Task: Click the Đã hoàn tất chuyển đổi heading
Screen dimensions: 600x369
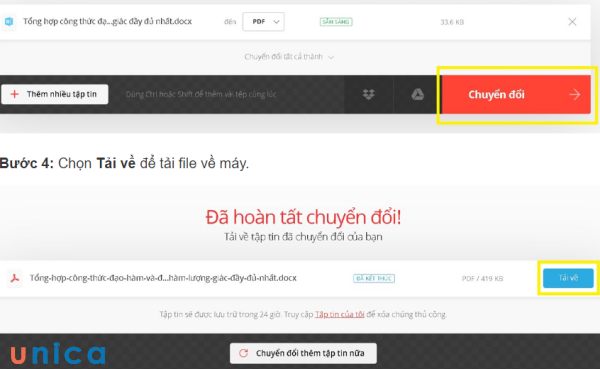Action: click(x=303, y=217)
